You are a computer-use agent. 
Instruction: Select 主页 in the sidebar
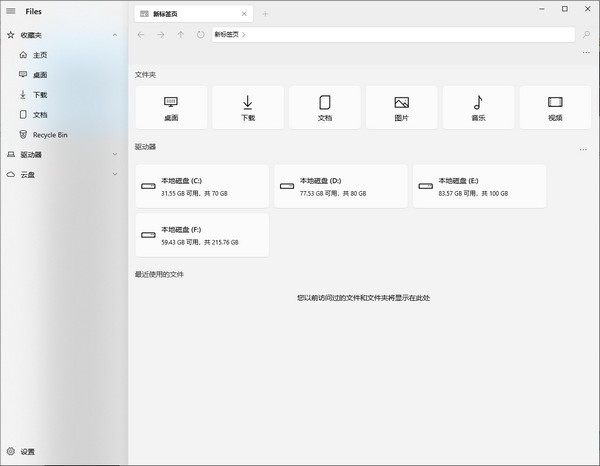(x=40, y=55)
